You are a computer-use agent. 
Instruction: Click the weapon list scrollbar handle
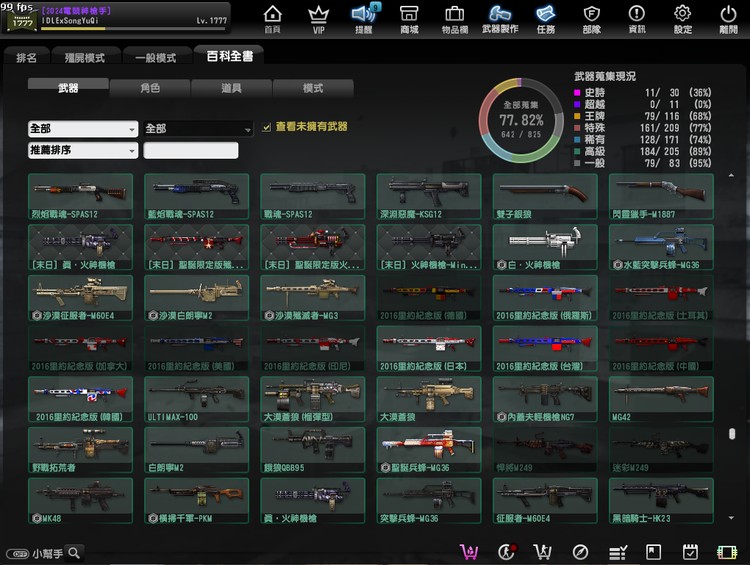[x=731, y=433]
